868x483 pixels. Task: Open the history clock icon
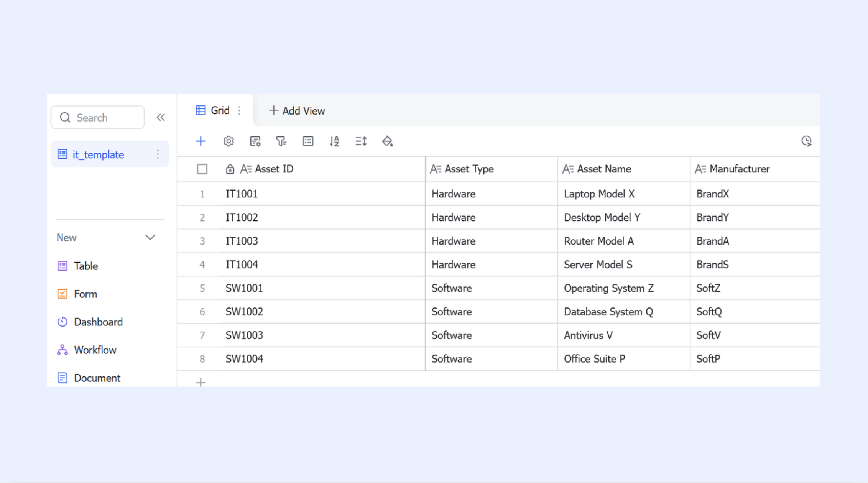click(806, 141)
